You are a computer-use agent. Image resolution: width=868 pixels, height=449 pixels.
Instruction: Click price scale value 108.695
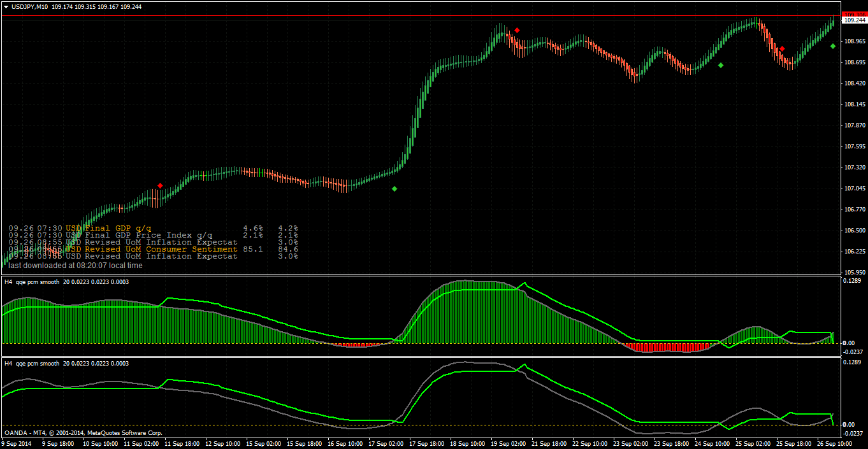pos(854,62)
